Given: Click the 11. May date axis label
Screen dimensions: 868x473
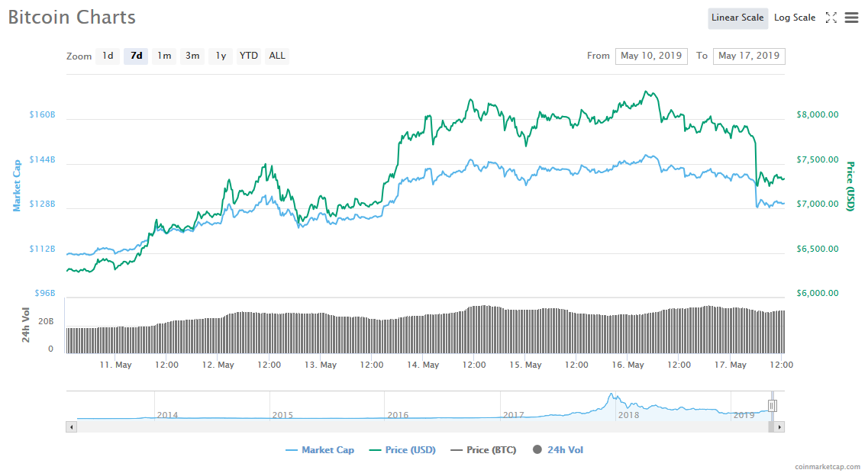Looking at the screenshot, I should click(116, 365).
